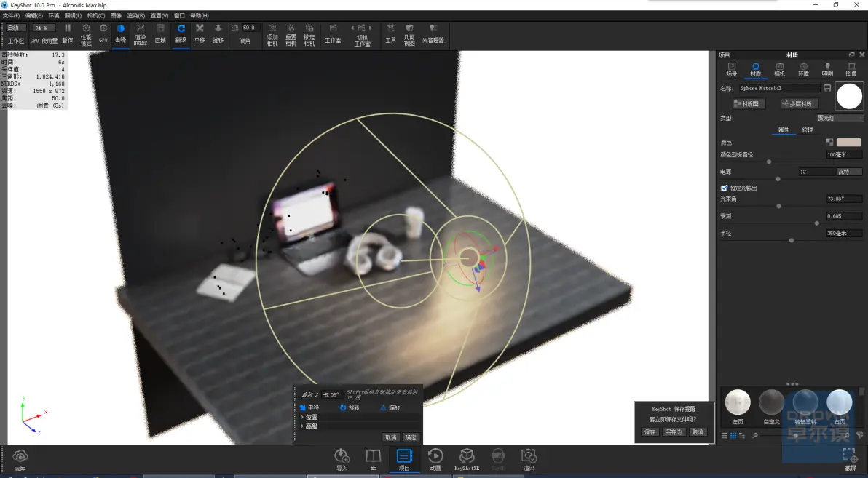868x478 pixels.
Task: Click the material name field Sphere Material
Action: point(779,88)
